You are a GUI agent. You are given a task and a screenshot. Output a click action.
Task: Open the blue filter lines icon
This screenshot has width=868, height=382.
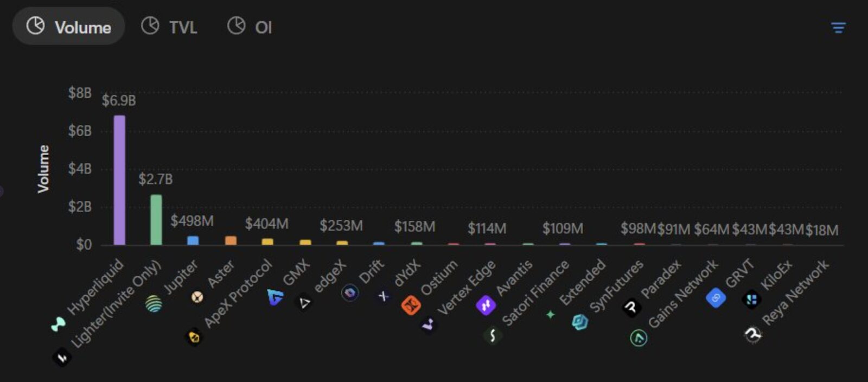838,28
